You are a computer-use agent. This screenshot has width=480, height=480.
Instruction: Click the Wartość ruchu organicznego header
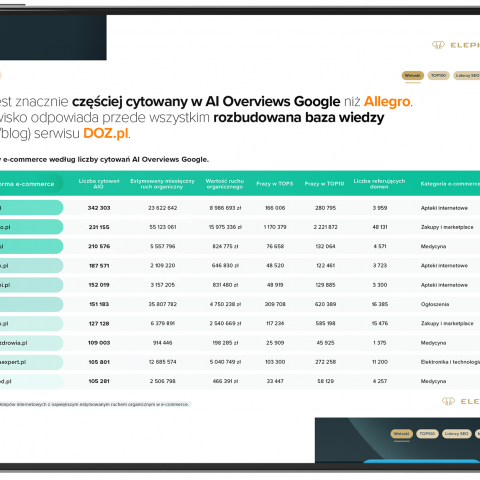(225, 184)
